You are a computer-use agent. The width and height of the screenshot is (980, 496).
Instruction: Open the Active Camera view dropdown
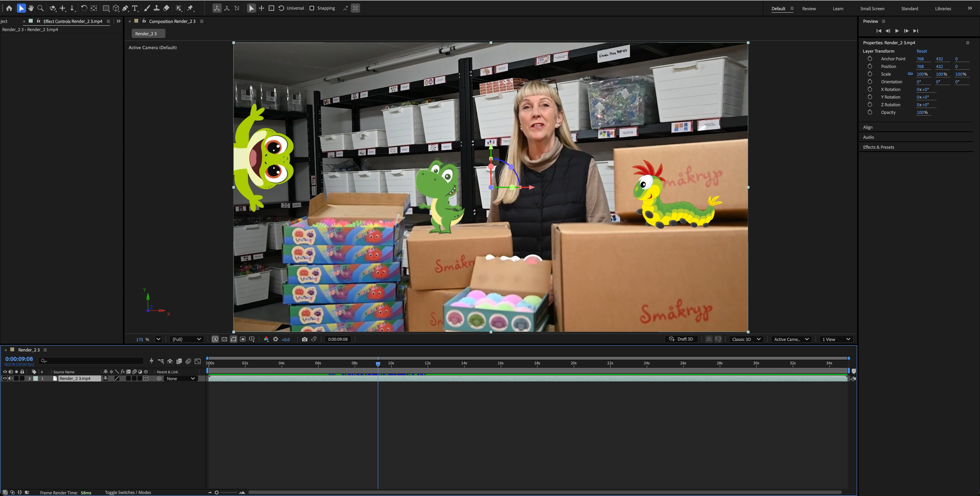pyautogui.click(x=791, y=339)
